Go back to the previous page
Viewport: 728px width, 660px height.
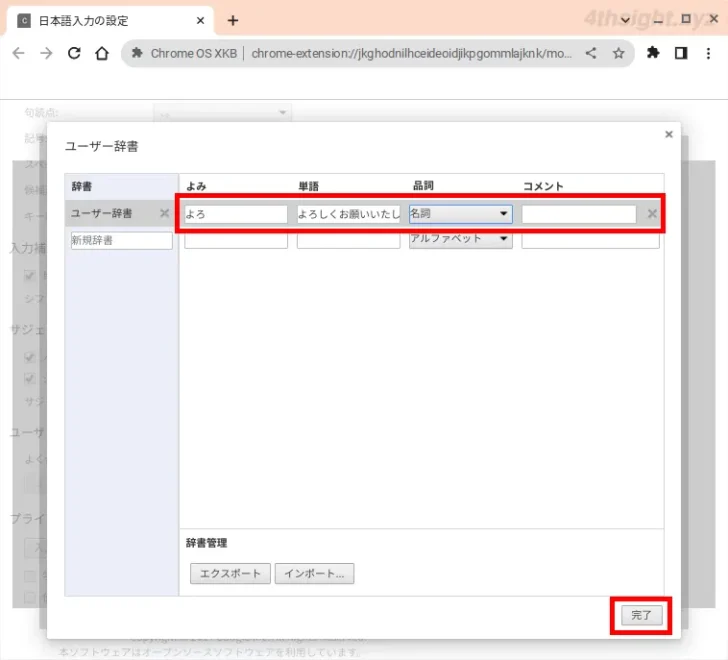tap(19, 53)
